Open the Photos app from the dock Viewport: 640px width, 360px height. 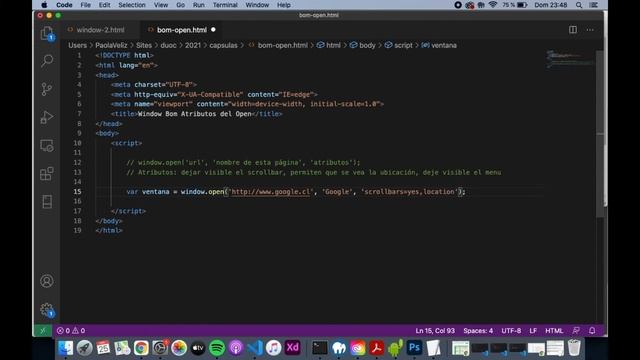[179, 348]
